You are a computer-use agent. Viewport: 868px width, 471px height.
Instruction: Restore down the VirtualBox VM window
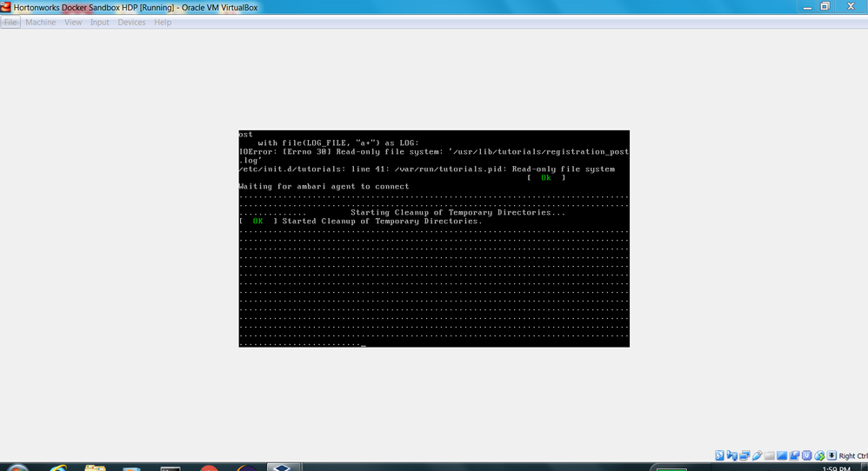pos(825,7)
